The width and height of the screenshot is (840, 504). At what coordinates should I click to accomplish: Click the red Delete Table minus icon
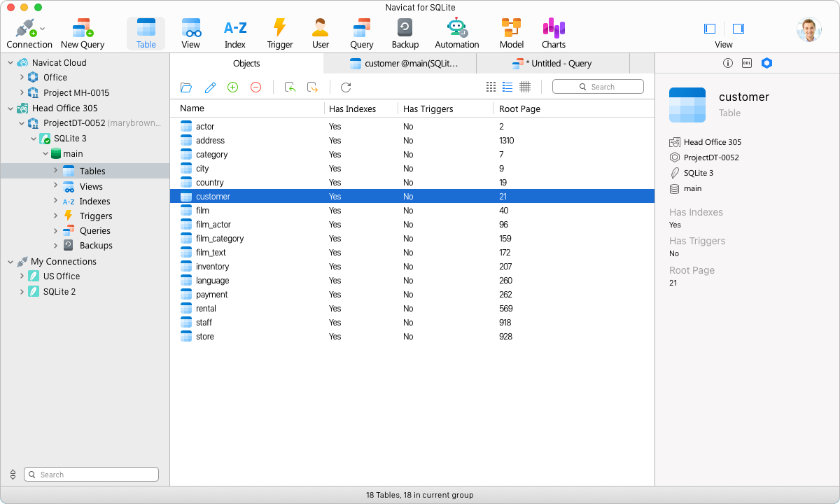click(x=256, y=87)
